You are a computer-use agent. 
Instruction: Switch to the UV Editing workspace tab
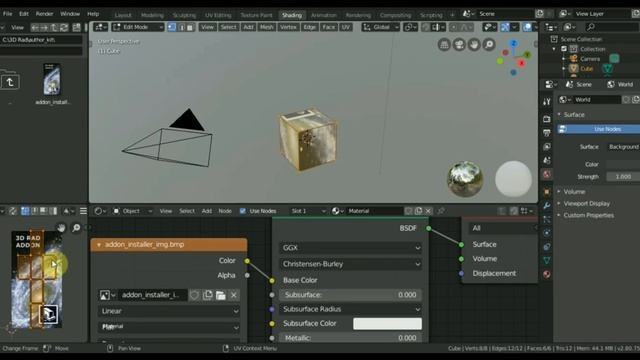click(218, 15)
